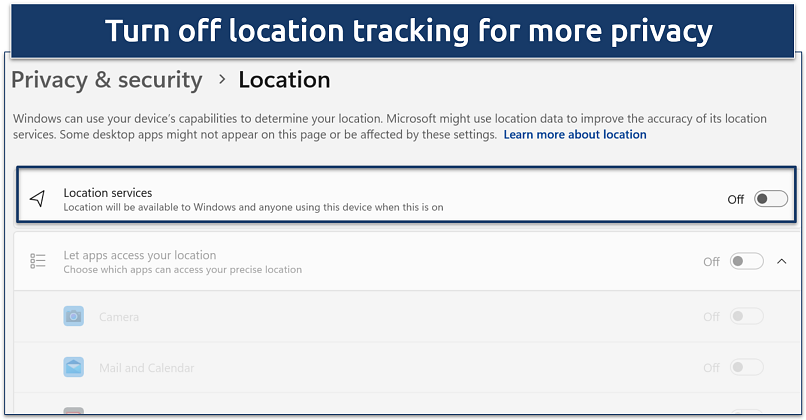Collapse the app location access list
806x420 pixels.
[x=782, y=261]
